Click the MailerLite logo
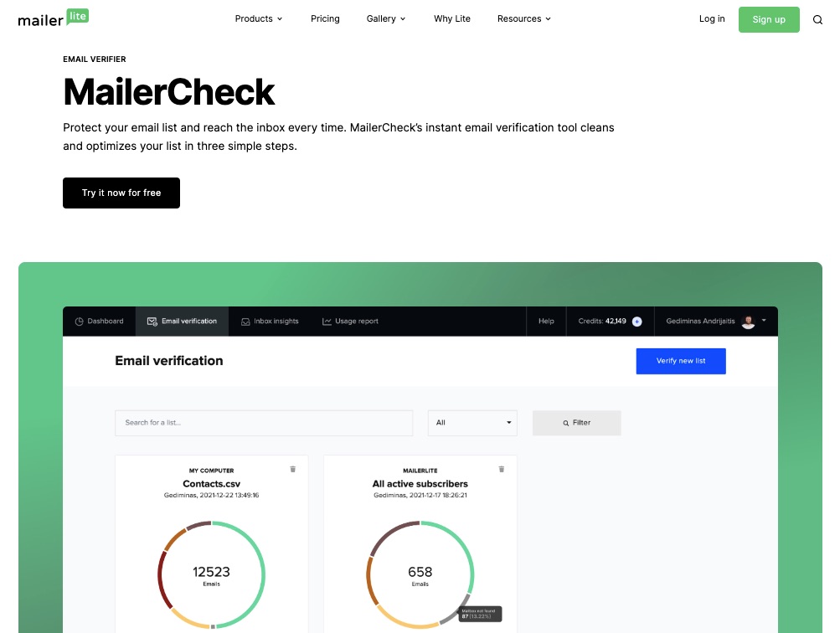The image size is (840, 633). [53, 18]
